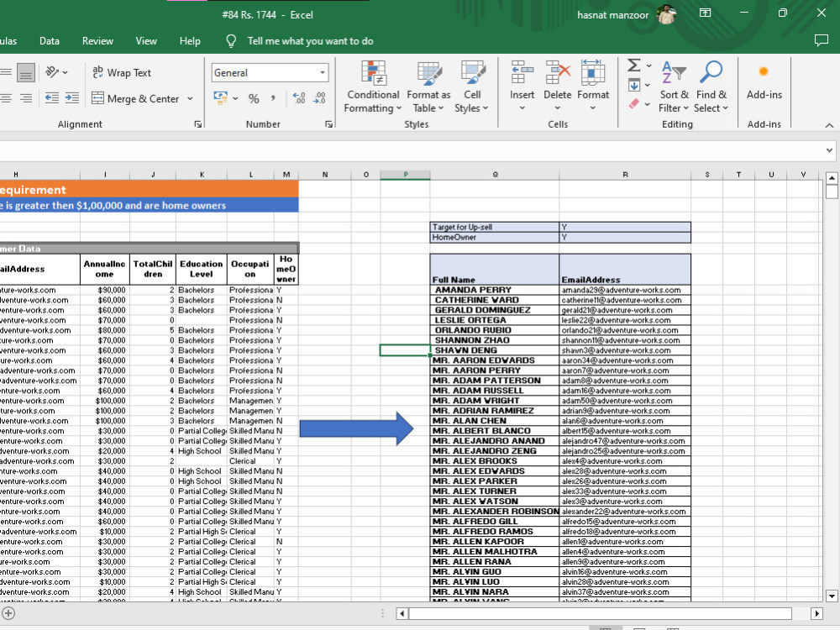Toggle Merge & Center

click(x=136, y=98)
